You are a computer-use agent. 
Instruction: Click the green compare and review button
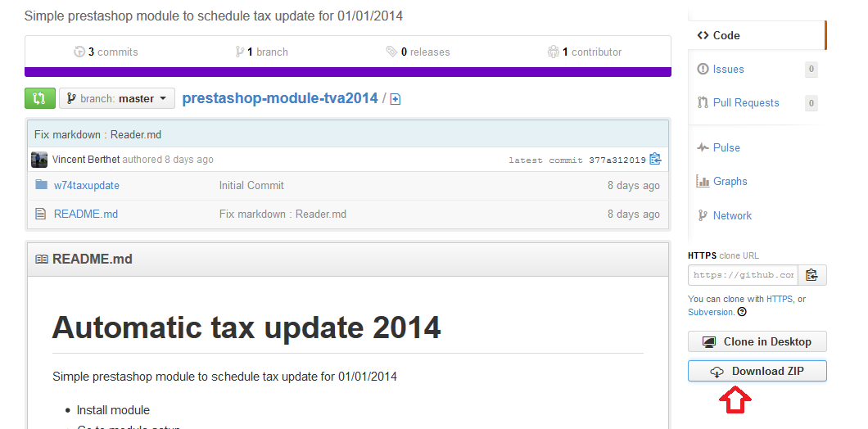(40, 98)
